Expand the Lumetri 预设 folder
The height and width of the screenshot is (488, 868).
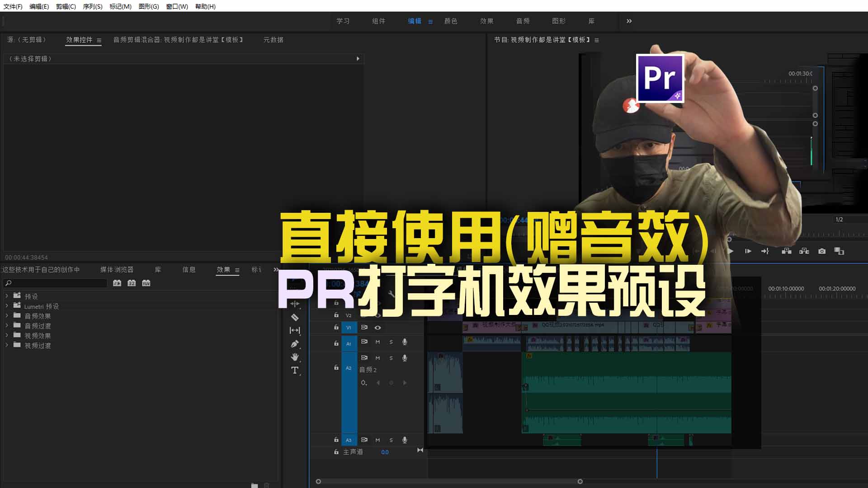7,306
